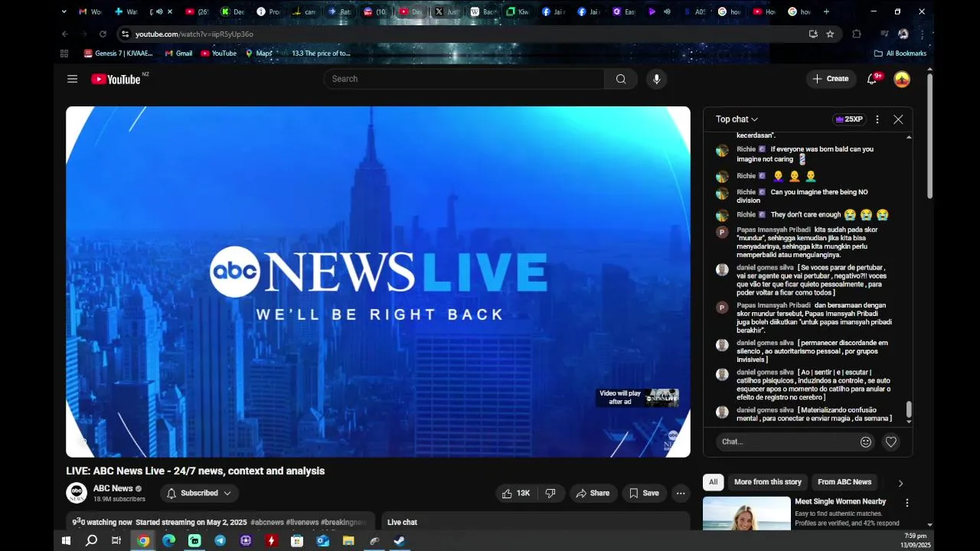The image size is (980, 551).
Task: Open Chrome three-dot menu
Action: 922,34
